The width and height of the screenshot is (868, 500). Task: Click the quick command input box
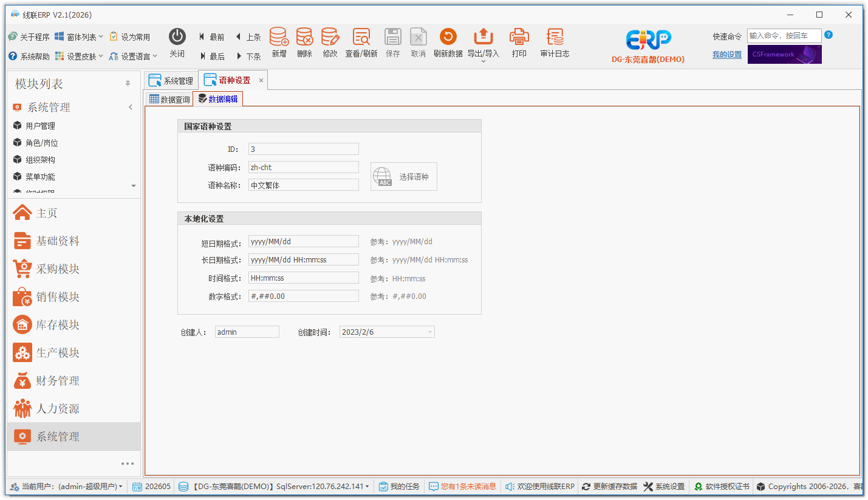pyautogui.click(x=784, y=36)
